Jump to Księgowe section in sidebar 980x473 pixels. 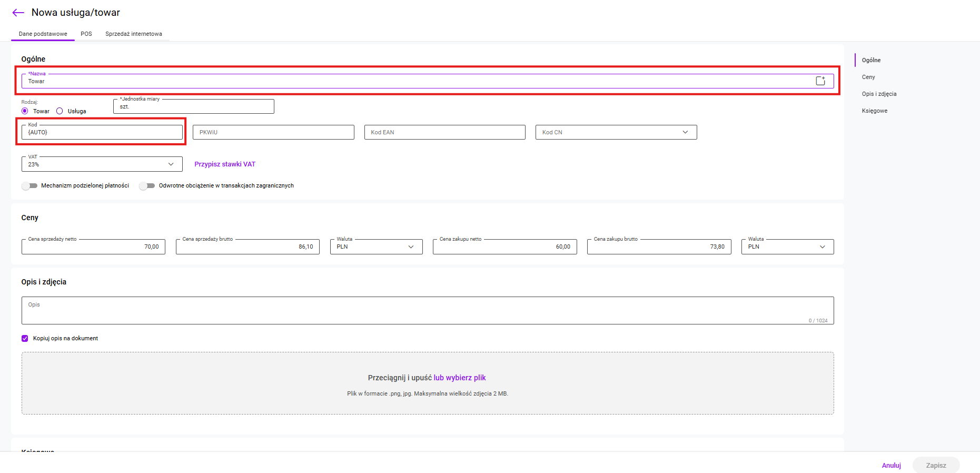[874, 111]
